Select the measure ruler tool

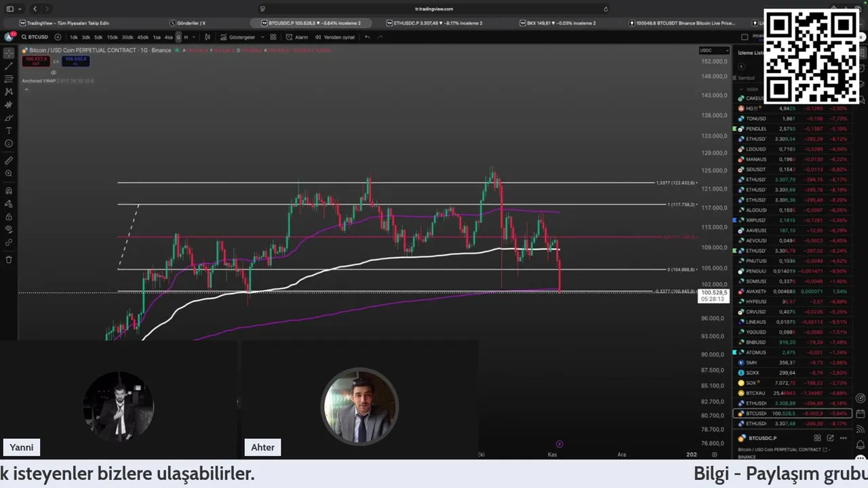[9, 161]
